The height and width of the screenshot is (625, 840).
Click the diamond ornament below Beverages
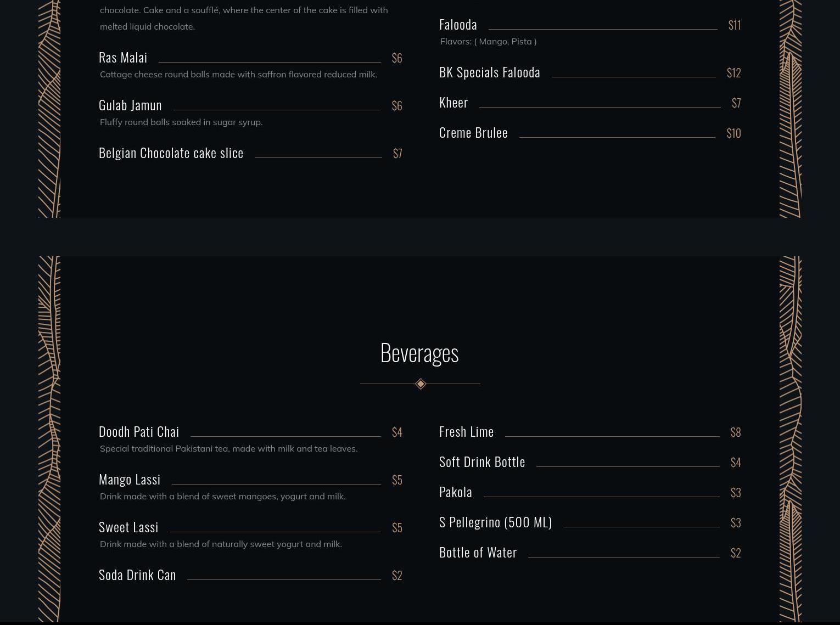(421, 384)
